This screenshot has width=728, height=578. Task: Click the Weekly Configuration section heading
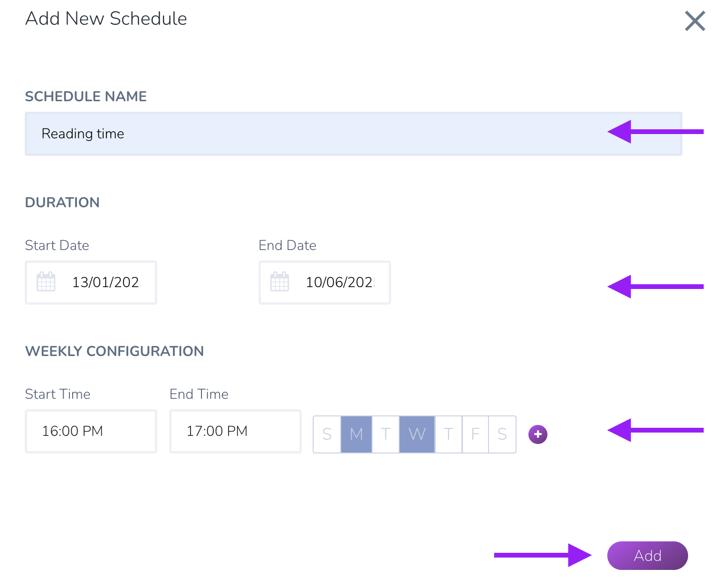coord(115,351)
